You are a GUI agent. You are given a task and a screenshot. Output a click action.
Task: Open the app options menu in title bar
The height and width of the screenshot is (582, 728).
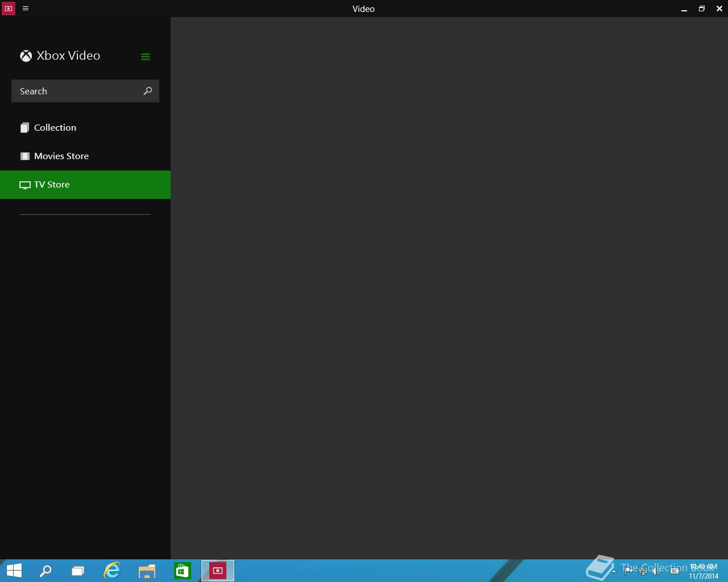(26, 9)
